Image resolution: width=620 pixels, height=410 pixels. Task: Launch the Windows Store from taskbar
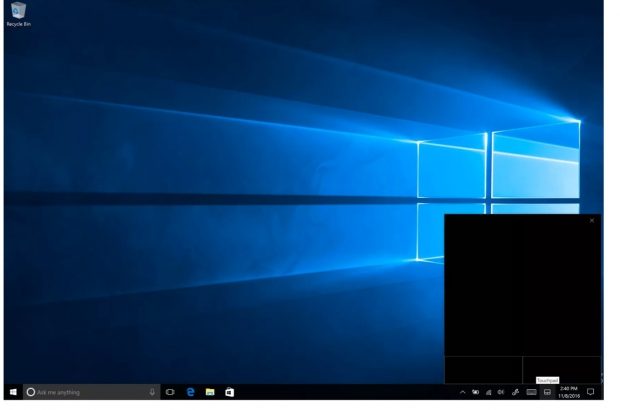pos(229,392)
